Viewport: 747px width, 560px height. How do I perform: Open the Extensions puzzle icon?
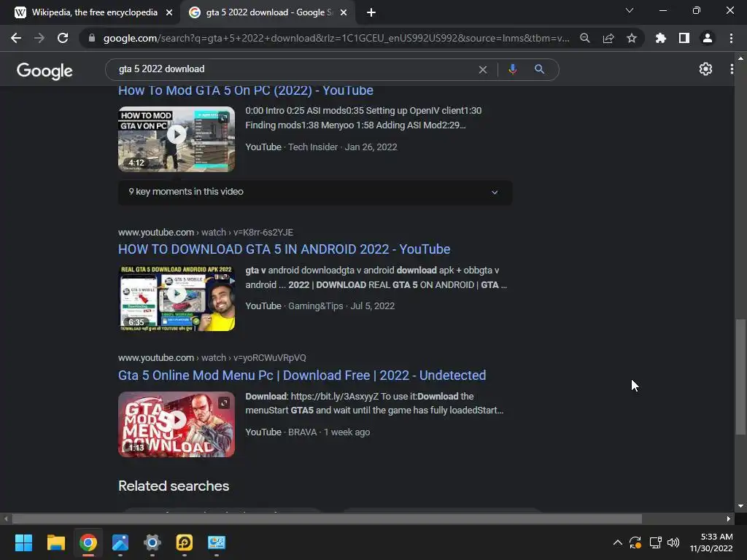[661, 38]
